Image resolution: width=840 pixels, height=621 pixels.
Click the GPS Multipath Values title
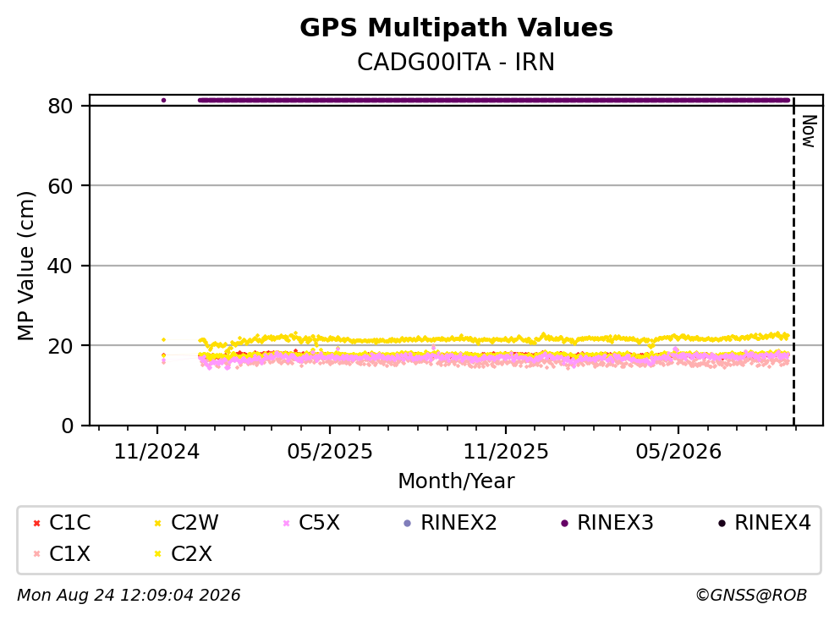(x=456, y=28)
